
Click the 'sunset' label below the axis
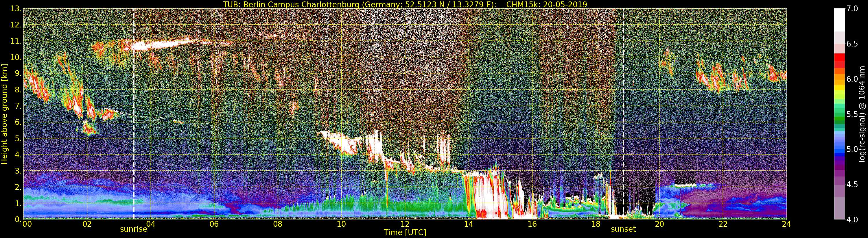(623, 230)
